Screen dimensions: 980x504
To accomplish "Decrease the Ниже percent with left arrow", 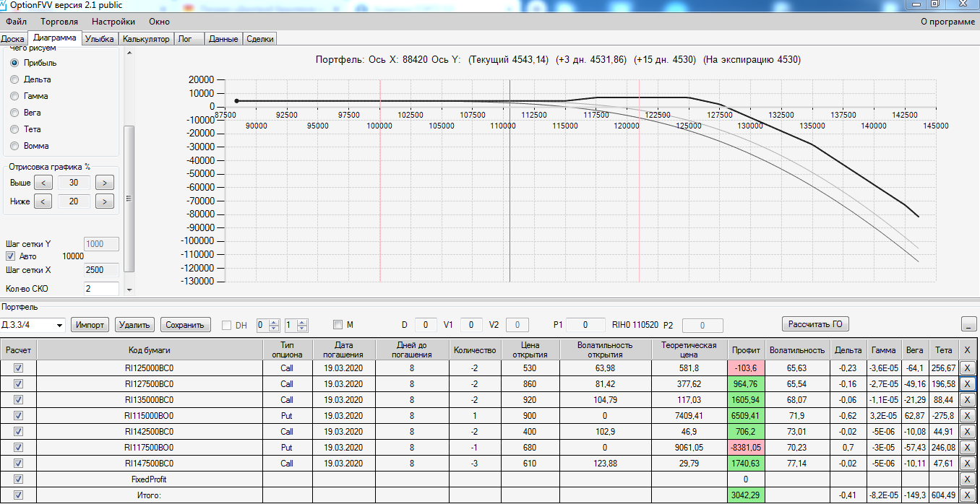I will pyautogui.click(x=43, y=201).
